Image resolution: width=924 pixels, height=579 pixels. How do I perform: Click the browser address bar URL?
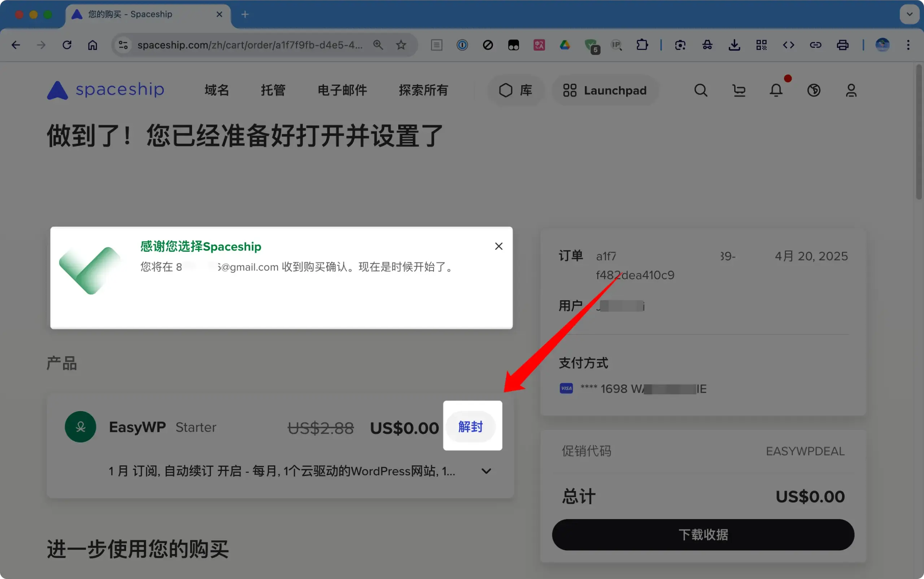(250, 45)
